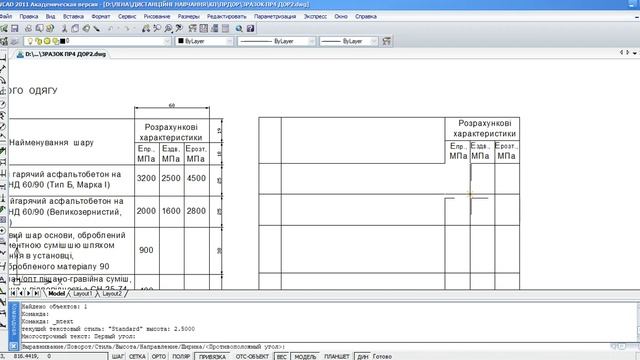This screenshot has height=360, width=640.
Task: Click table cell value 900
Action: tap(146, 250)
